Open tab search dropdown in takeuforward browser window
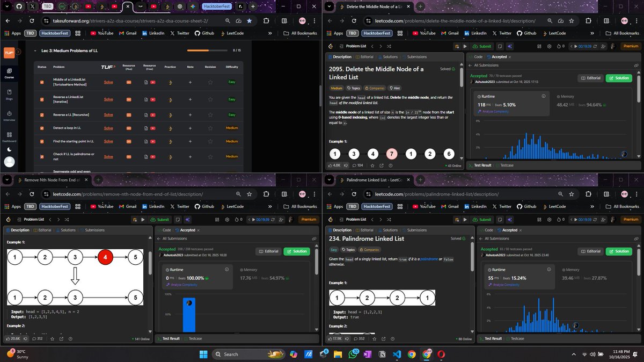 [8, 6]
